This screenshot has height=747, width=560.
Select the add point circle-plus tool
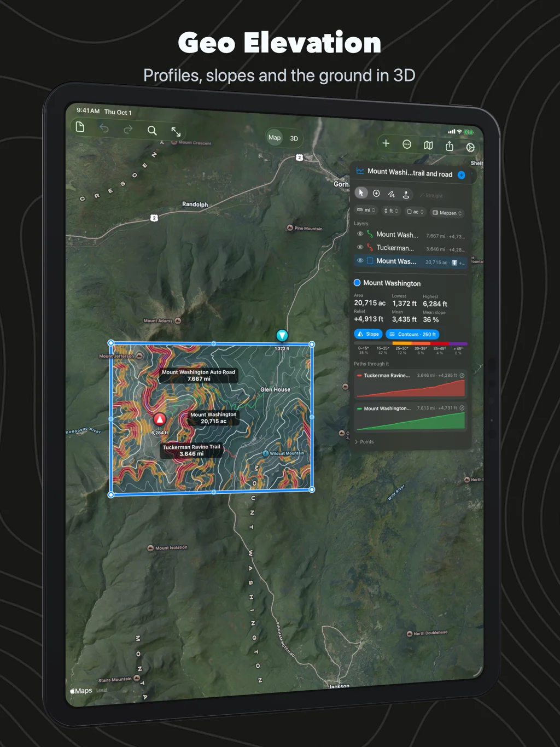pos(376,193)
